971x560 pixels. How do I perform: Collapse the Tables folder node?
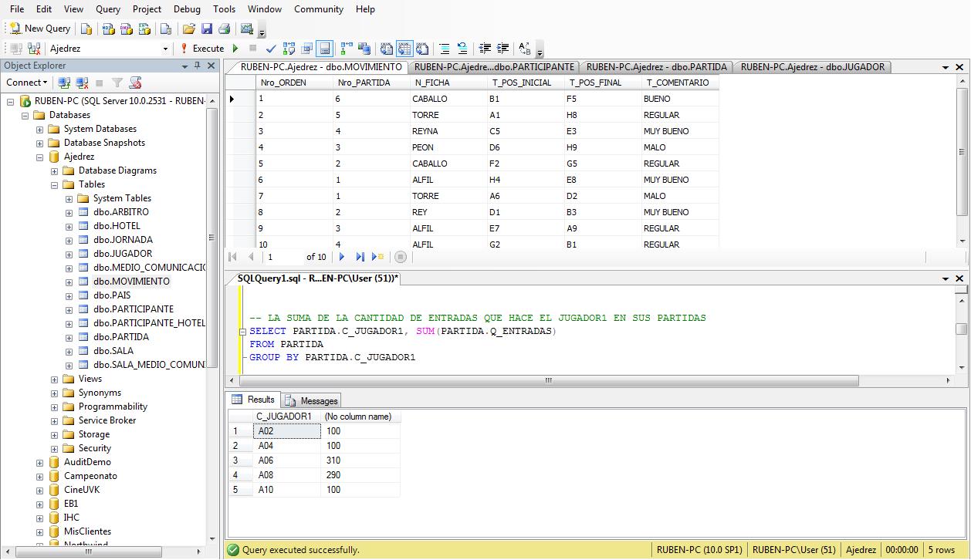pos(55,185)
